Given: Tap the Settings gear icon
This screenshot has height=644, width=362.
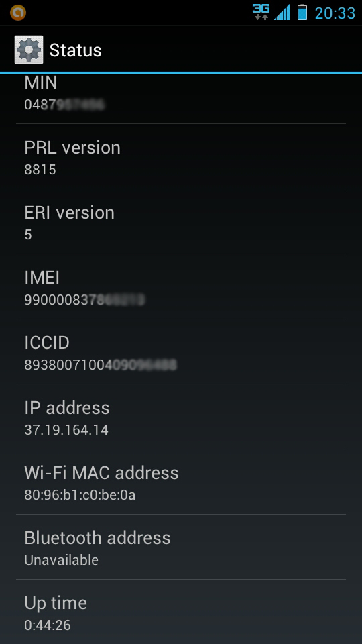Looking at the screenshot, I should click(x=29, y=50).
